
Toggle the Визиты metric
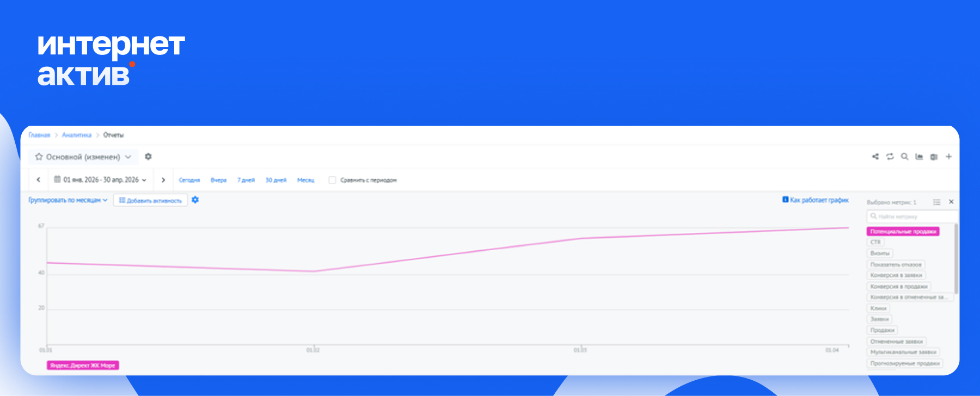pyautogui.click(x=880, y=253)
